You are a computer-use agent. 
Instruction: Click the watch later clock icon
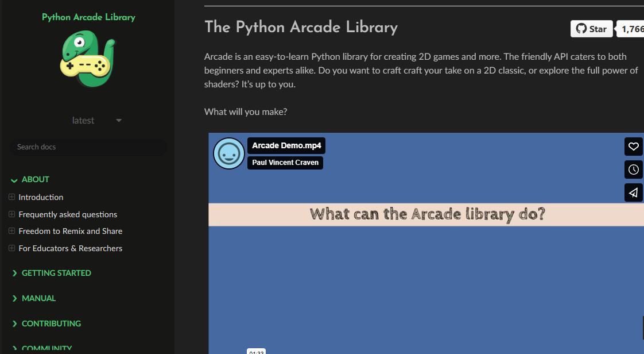click(x=634, y=170)
